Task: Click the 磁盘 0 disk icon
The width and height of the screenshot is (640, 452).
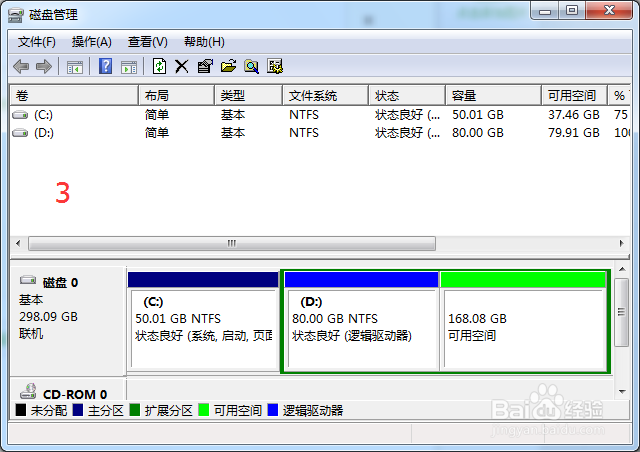Action: (28, 280)
